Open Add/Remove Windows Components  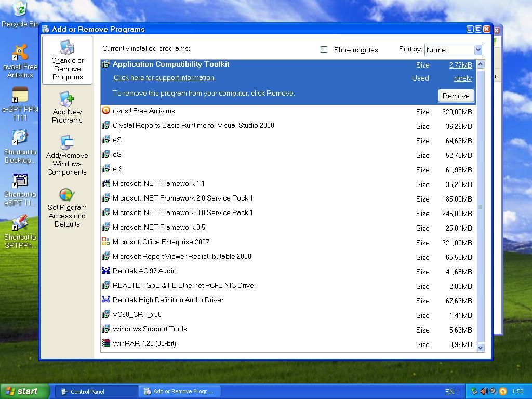[x=67, y=155]
